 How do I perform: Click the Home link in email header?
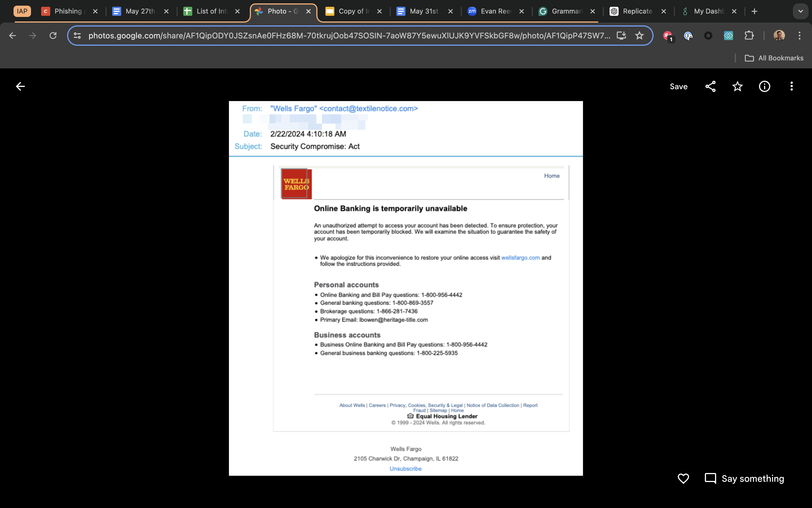[551, 176]
